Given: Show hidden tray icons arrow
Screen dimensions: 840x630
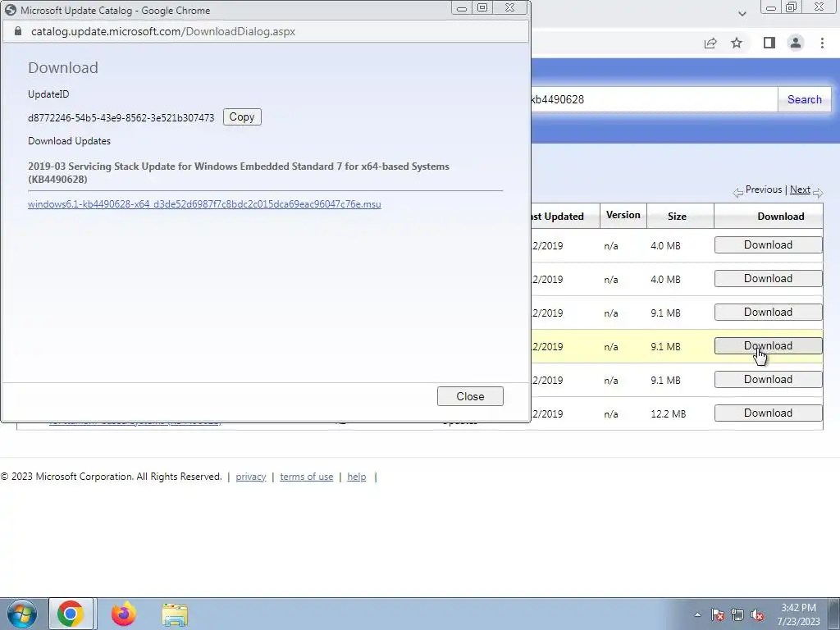Looking at the screenshot, I should point(697,614).
